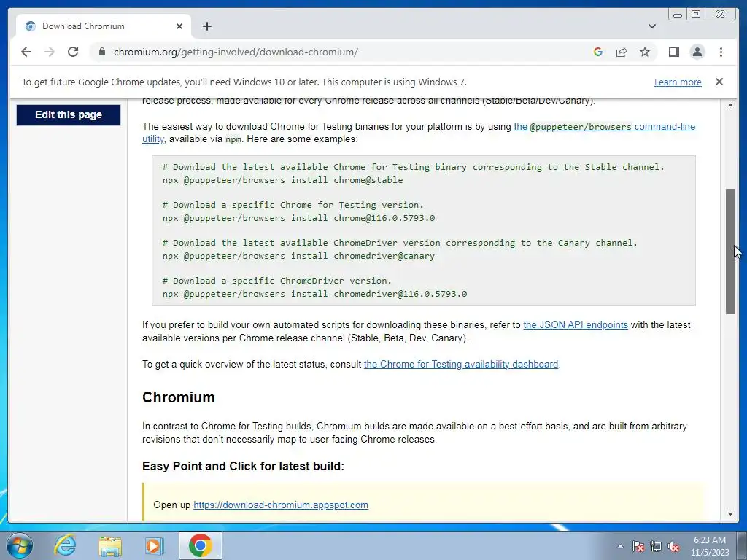Open Windows Media Player from taskbar
Image resolution: width=747 pixels, height=560 pixels.
tap(154, 545)
